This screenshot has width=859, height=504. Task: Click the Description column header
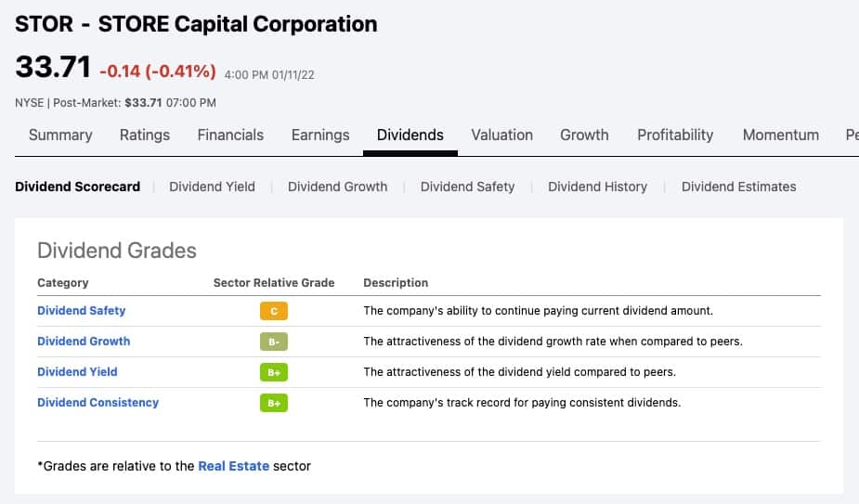[396, 283]
